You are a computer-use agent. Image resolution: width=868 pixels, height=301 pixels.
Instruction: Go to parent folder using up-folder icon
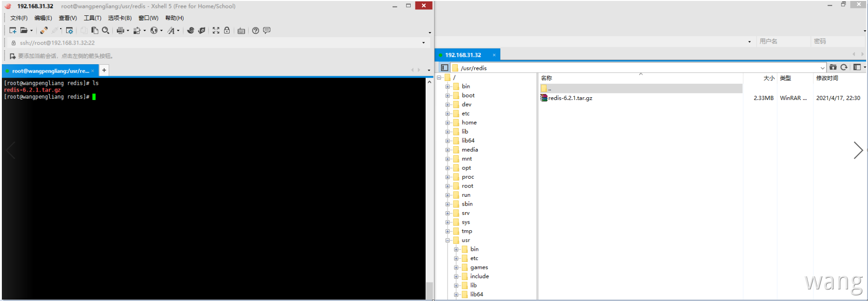pyautogui.click(x=833, y=67)
